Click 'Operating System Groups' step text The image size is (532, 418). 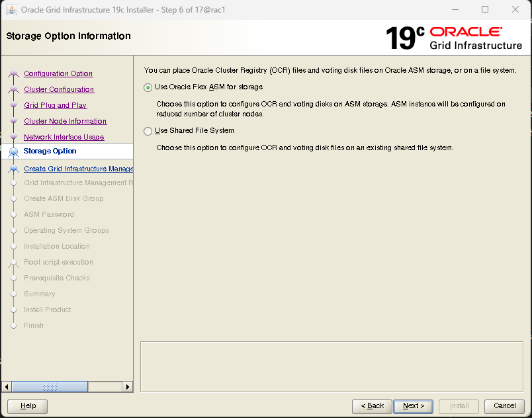tap(66, 231)
